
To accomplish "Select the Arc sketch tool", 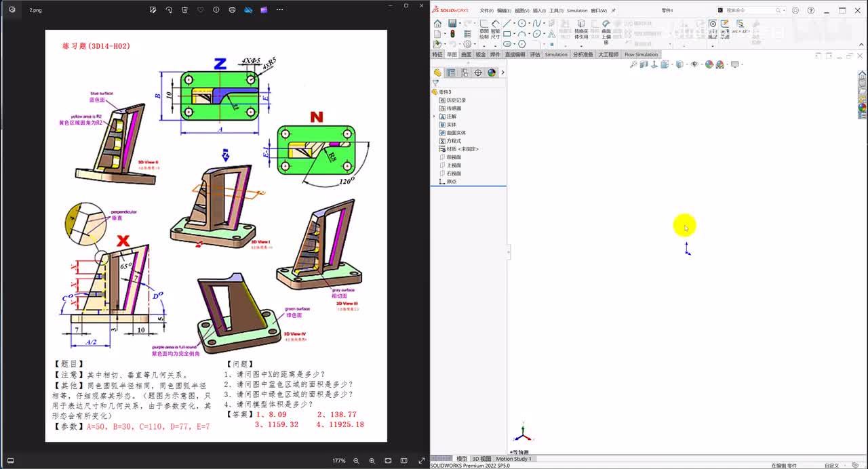I will pyautogui.click(x=521, y=34).
